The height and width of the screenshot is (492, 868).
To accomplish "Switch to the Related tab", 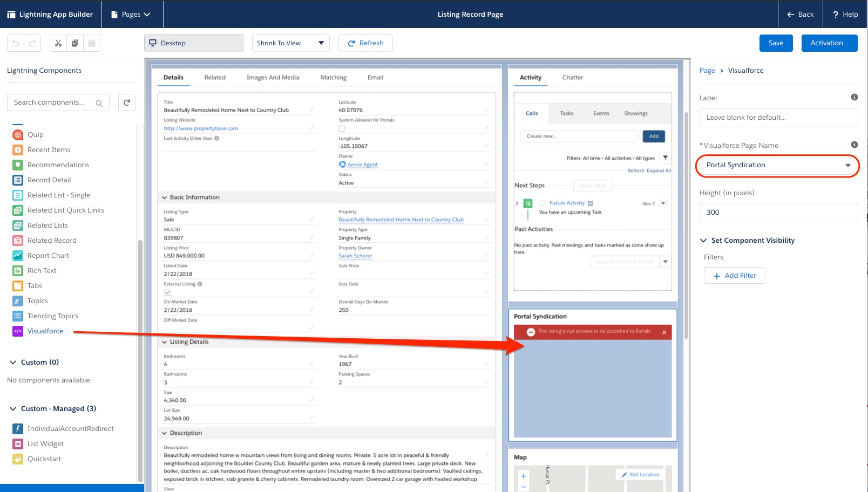I will (215, 78).
